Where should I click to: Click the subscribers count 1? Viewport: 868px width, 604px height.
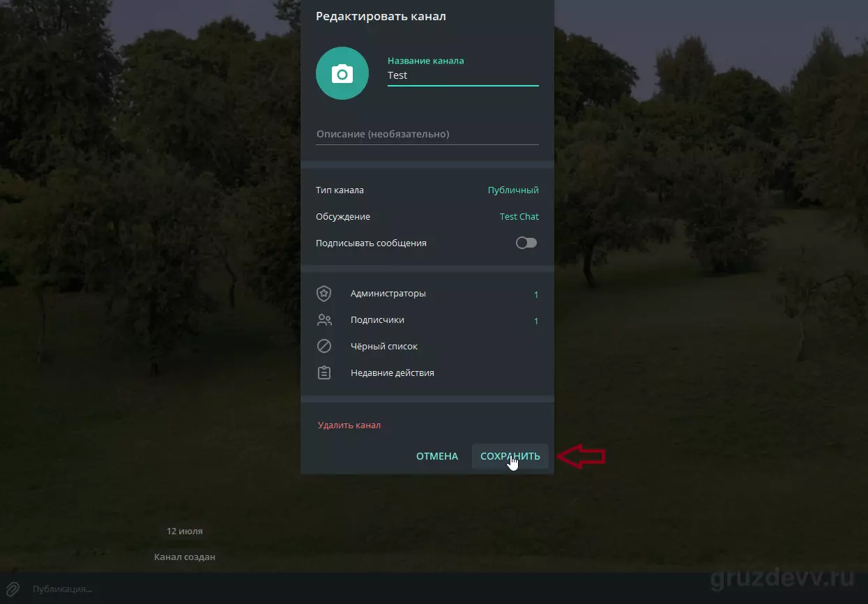(536, 321)
